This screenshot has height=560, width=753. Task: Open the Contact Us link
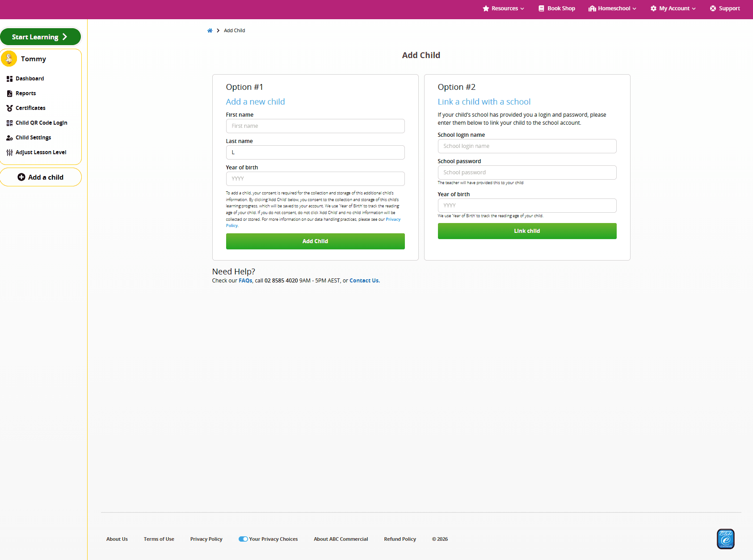[x=365, y=281]
